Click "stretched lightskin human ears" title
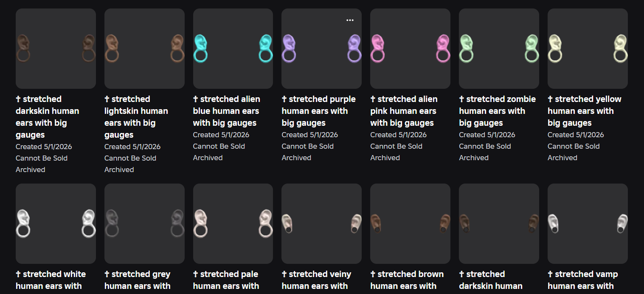Screen dimensions: 644x294 coord(136,117)
